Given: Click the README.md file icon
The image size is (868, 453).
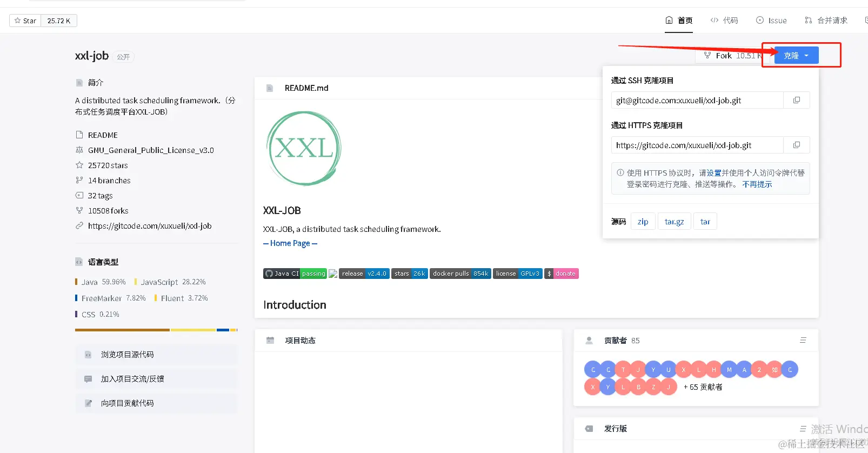Looking at the screenshot, I should pyautogui.click(x=270, y=88).
